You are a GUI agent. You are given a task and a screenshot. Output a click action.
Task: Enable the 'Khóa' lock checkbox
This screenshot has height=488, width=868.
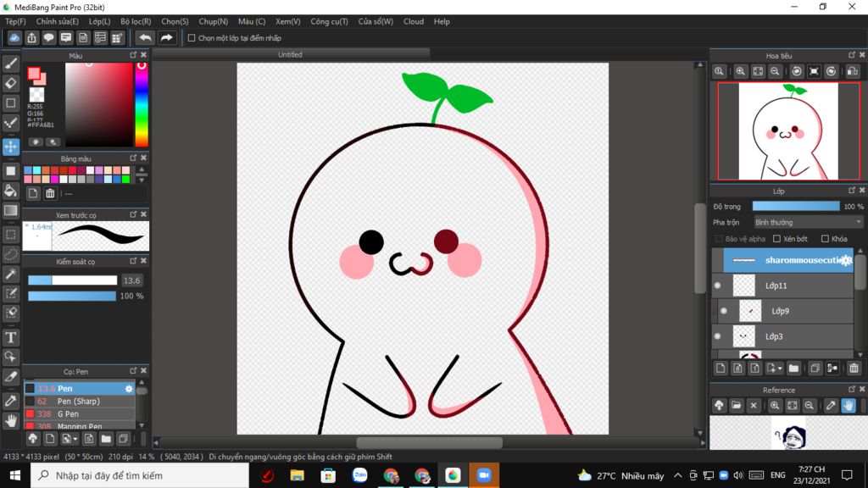(825, 238)
